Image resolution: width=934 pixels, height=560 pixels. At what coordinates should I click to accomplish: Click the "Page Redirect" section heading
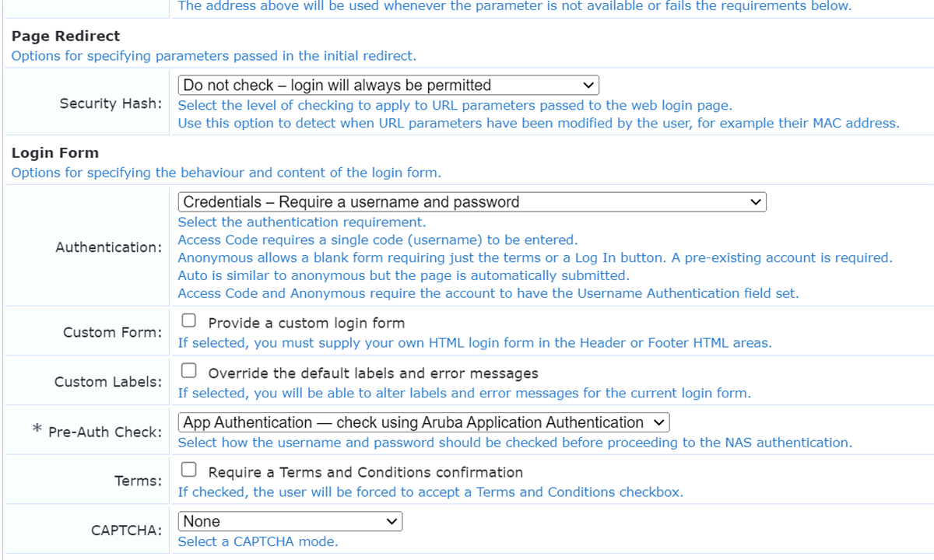click(x=66, y=37)
